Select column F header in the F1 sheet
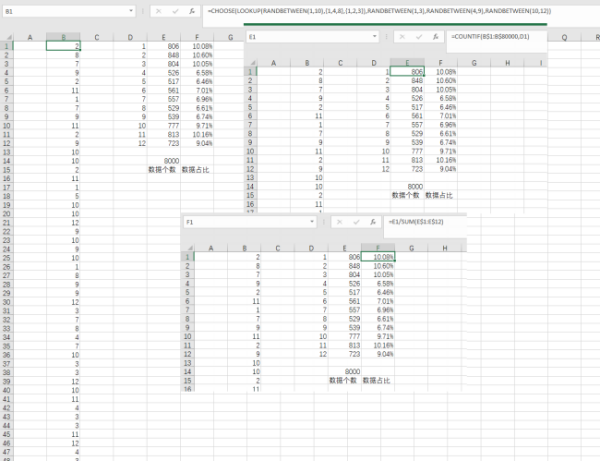The height and width of the screenshot is (461, 600). pyautogui.click(x=378, y=248)
